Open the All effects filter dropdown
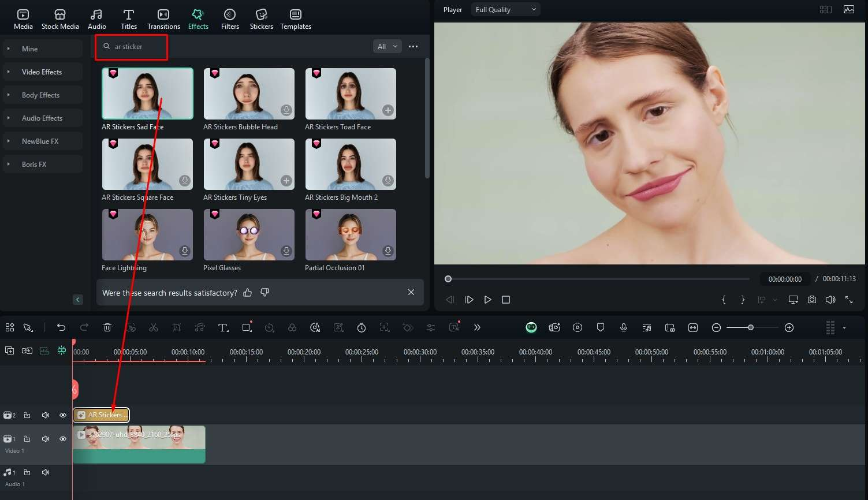 pos(387,46)
